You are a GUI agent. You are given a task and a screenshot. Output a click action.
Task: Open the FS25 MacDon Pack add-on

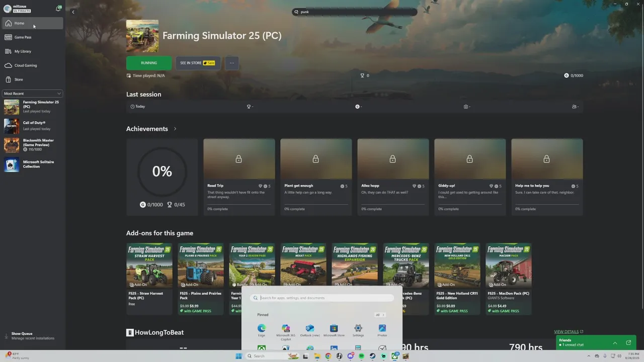coord(508,279)
